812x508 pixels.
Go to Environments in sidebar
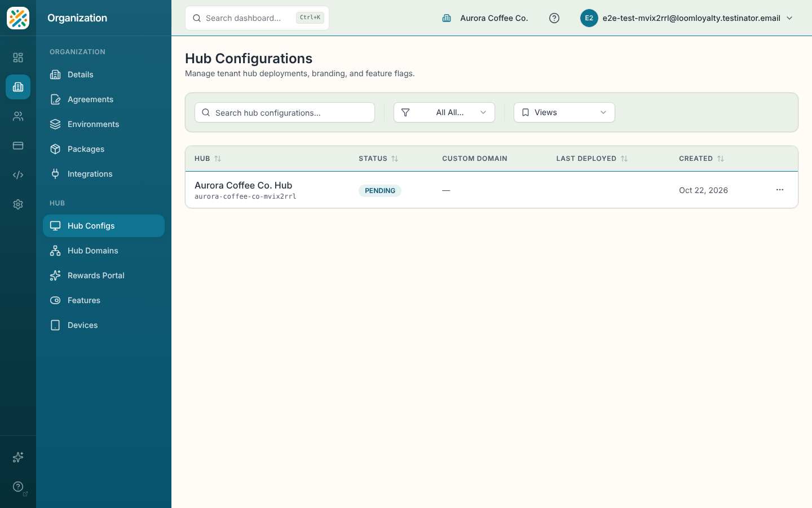point(104,124)
